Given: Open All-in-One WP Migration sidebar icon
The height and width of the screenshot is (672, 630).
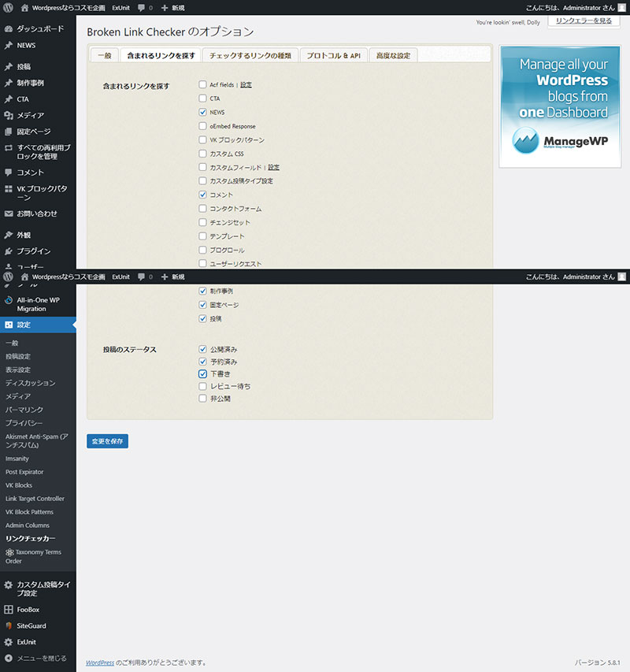Looking at the screenshot, I should pos(9,300).
